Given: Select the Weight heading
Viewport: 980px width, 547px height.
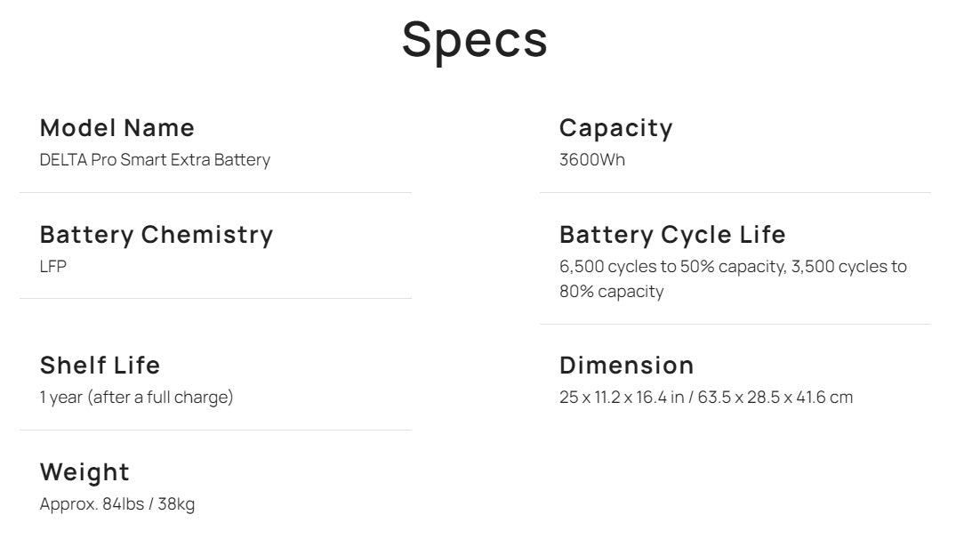Looking at the screenshot, I should coord(84,472).
